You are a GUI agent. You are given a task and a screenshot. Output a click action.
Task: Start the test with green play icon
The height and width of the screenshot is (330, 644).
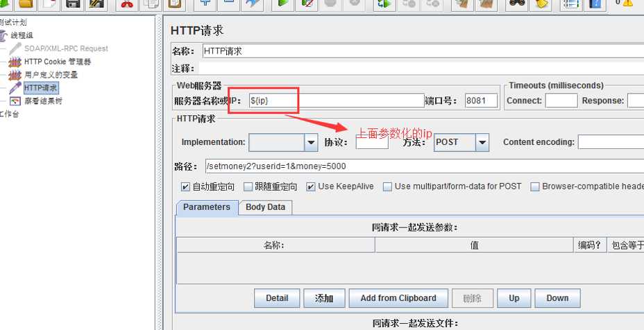282,3
